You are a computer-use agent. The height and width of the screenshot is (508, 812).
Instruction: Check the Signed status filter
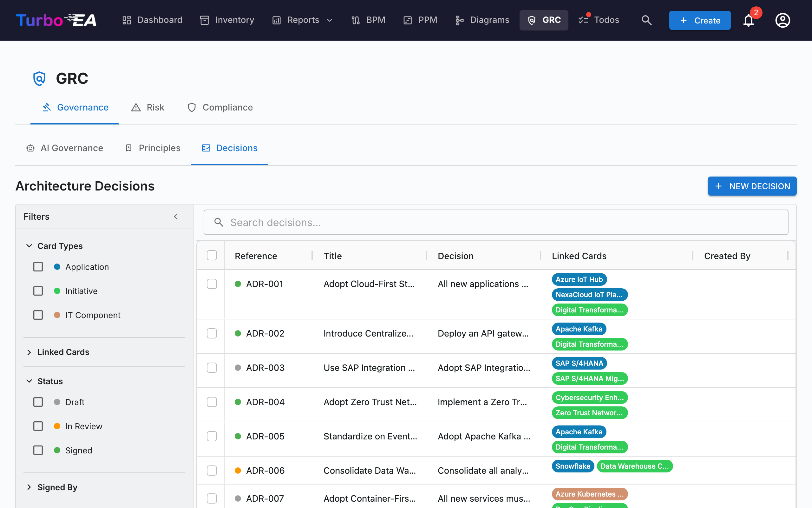click(x=38, y=450)
